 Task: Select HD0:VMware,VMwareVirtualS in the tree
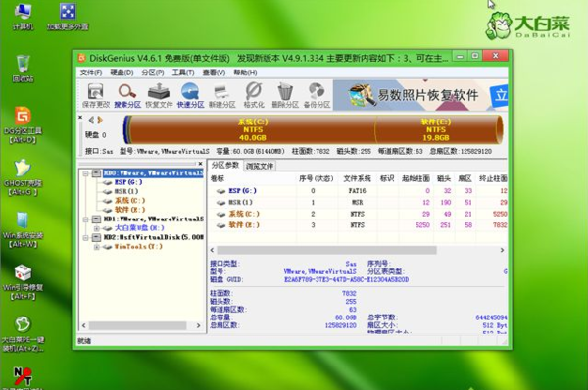click(153, 173)
